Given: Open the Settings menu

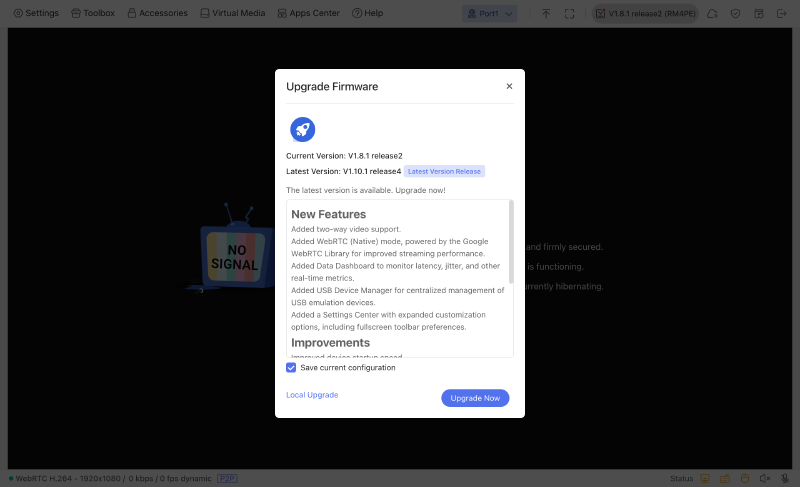Looking at the screenshot, I should click(x=36, y=13).
